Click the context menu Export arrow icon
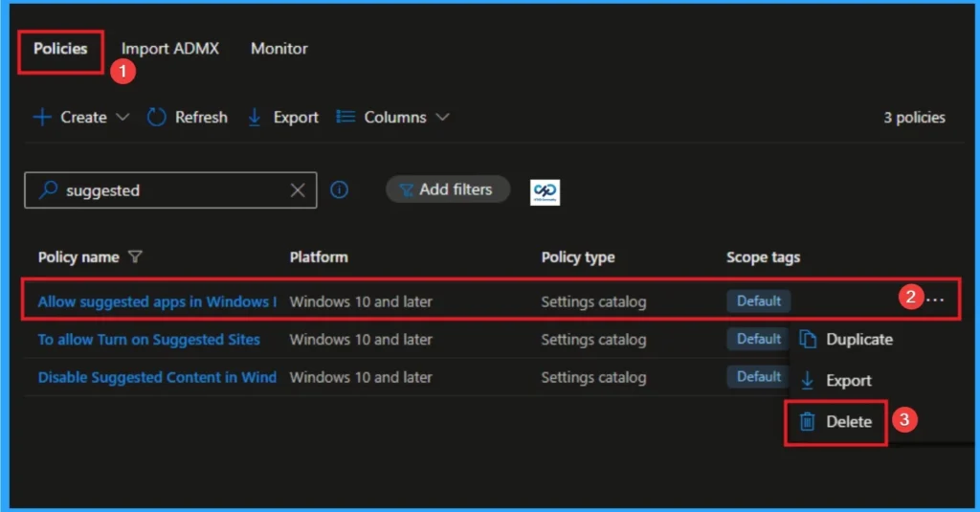 click(807, 380)
